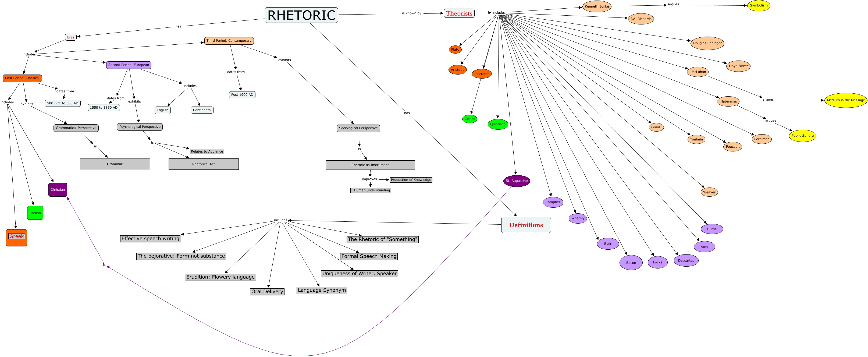This screenshot has height=357, width=868.
Task: Select the St. Augustine oval
Action: (517, 181)
